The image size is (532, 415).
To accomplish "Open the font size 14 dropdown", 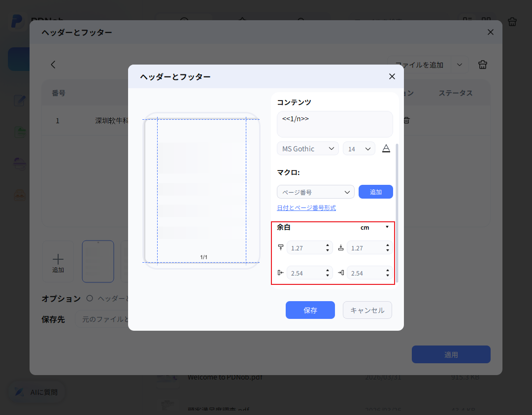I will [359, 148].
